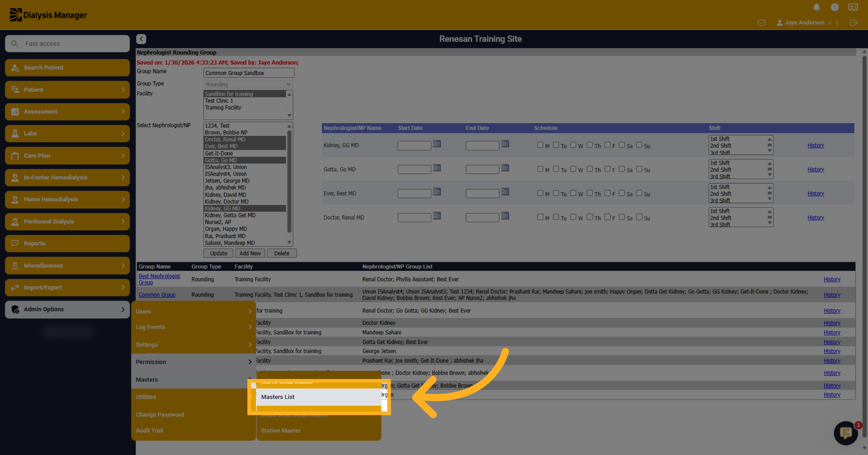Click the logout icon in header

click(853, 22)
